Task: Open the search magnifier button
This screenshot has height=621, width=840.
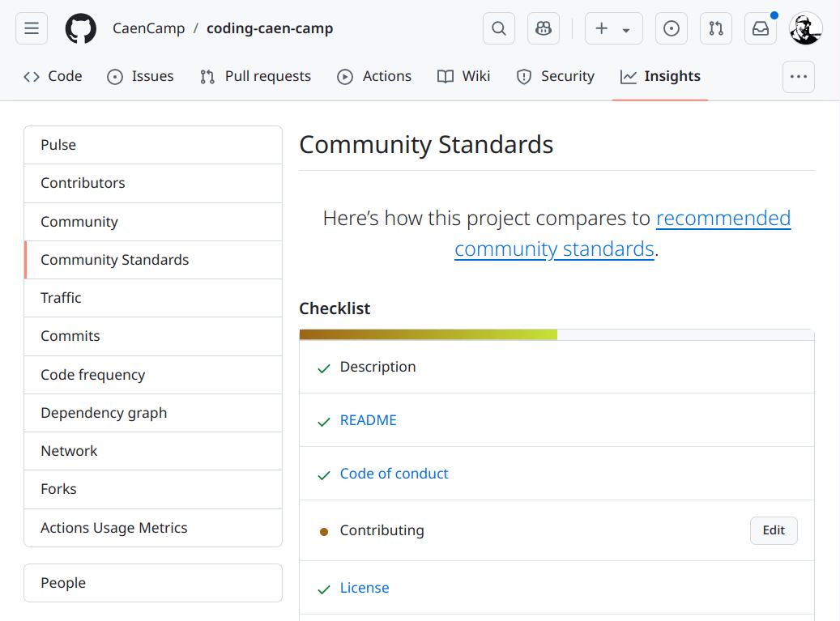Action: [499, 28]
